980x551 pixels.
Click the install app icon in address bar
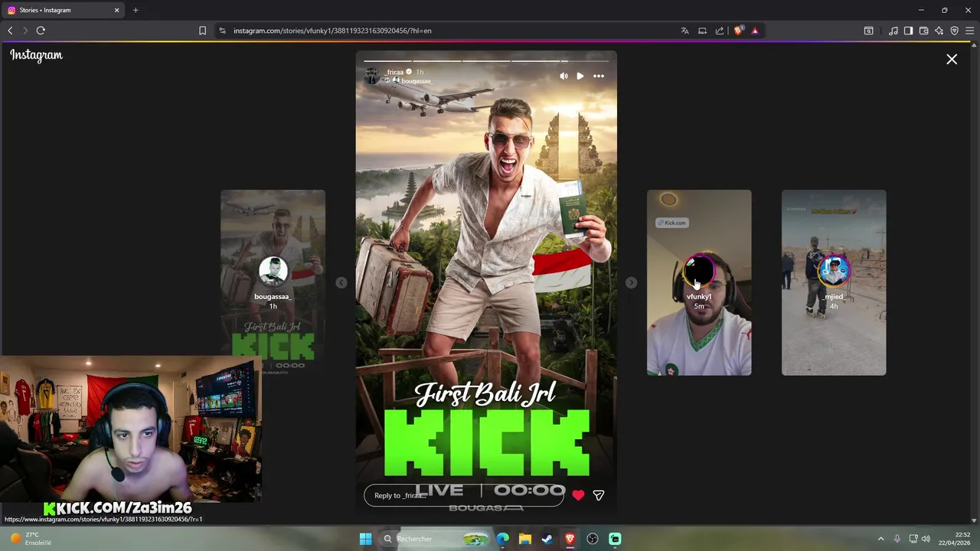click(702, 31)
